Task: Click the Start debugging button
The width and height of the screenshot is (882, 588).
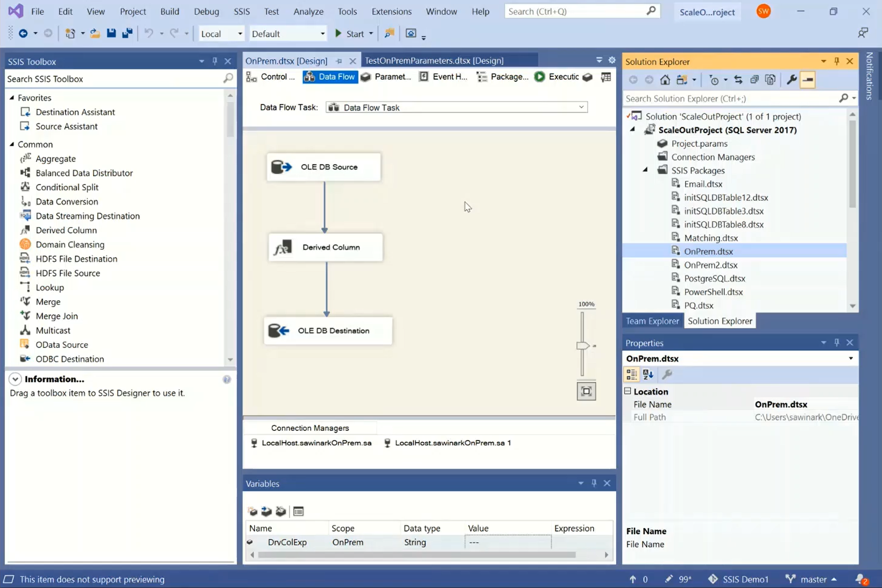Action: point(349,33)
